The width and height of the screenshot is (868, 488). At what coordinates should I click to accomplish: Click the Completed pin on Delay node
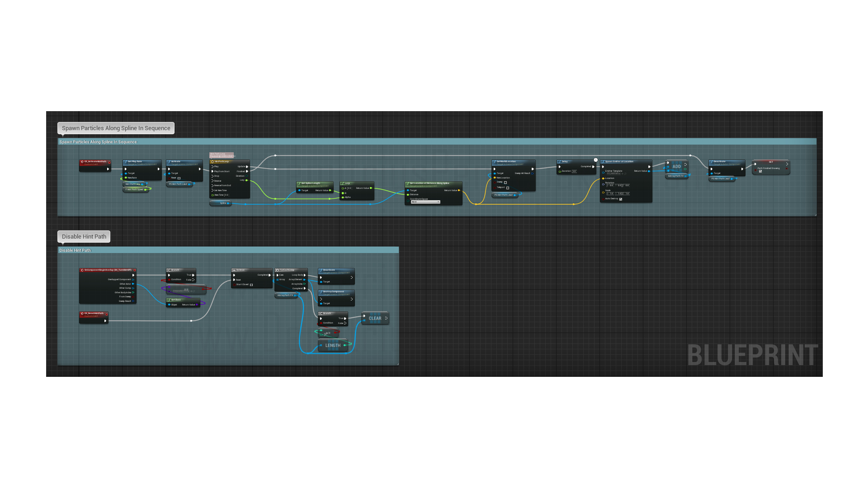click(593, 166)
